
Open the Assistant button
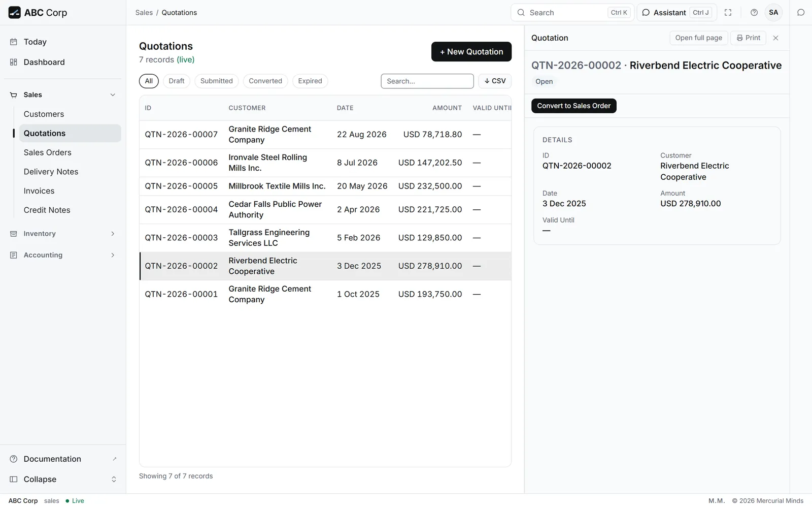676,13
